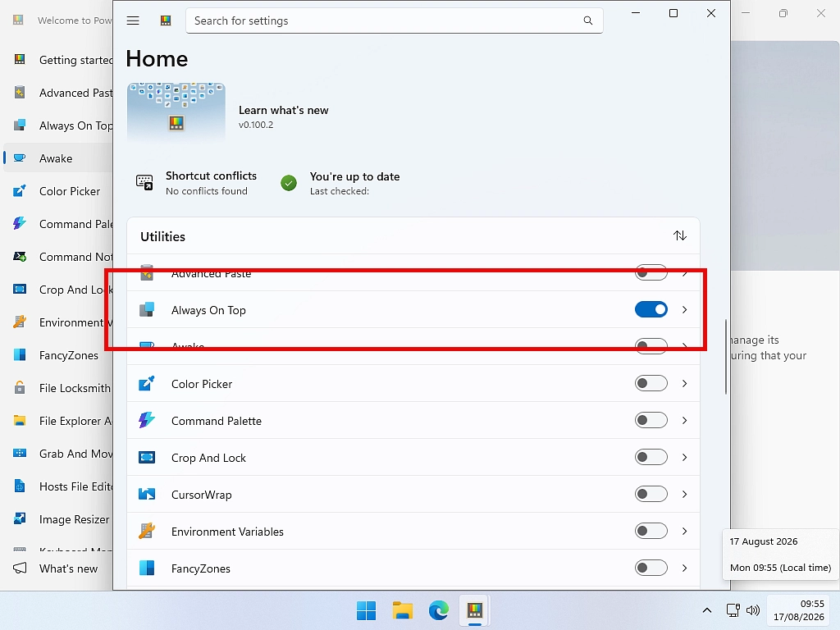Image resolution: width=840 pixels, height=630 pixels.
Task: Open the taskbar clock and date
Action: tap(799, 610)
